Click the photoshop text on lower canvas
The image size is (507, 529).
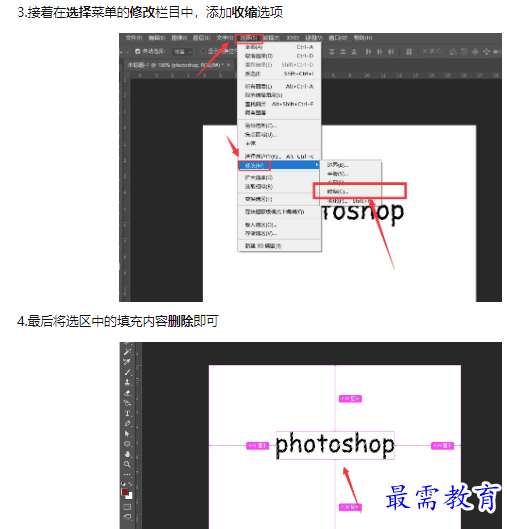tap(335, 445)
